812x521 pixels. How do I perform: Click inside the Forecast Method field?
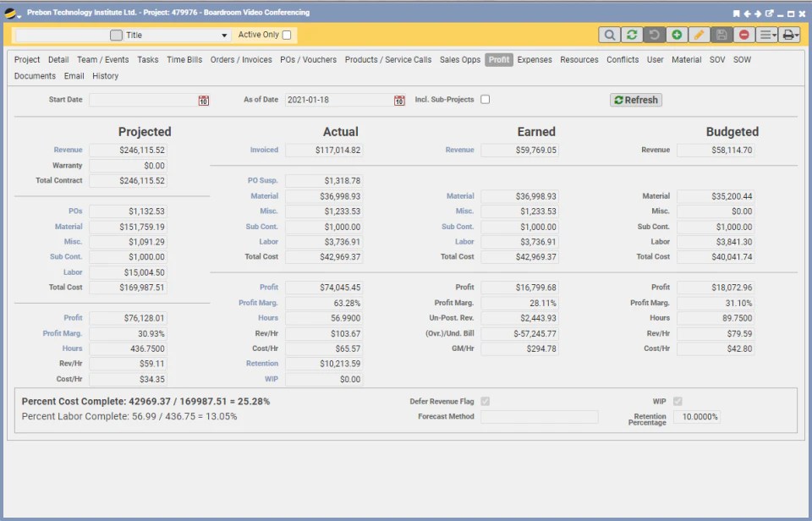[539, 416]
